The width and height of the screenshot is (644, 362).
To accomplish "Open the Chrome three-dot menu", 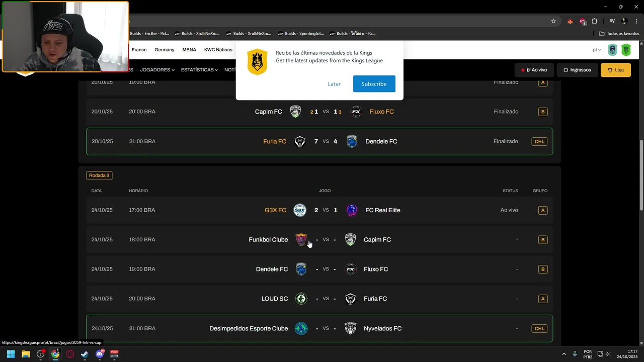I will 636,21.
